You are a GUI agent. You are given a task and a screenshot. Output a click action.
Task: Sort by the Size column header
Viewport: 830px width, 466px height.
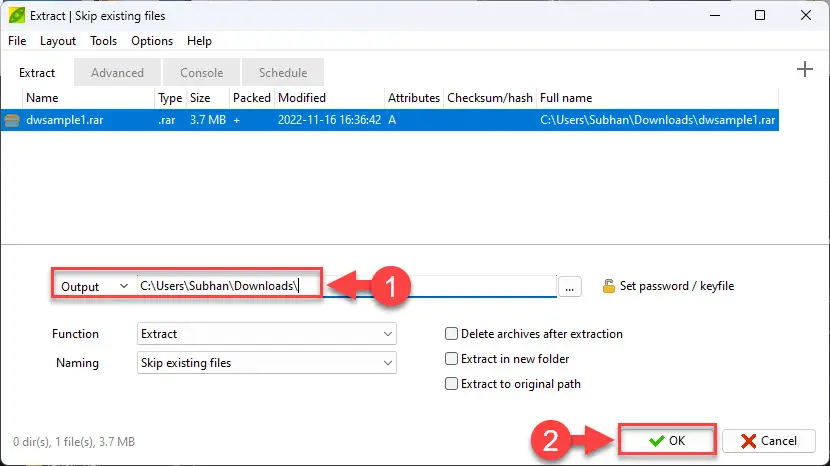tap(200, 98)
